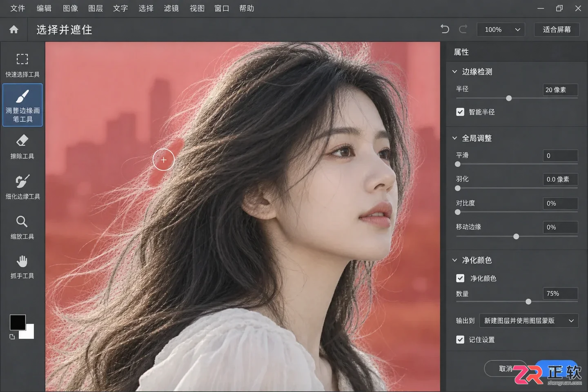
Task: Open the 编辑 menu
Action: coord(44,8)
